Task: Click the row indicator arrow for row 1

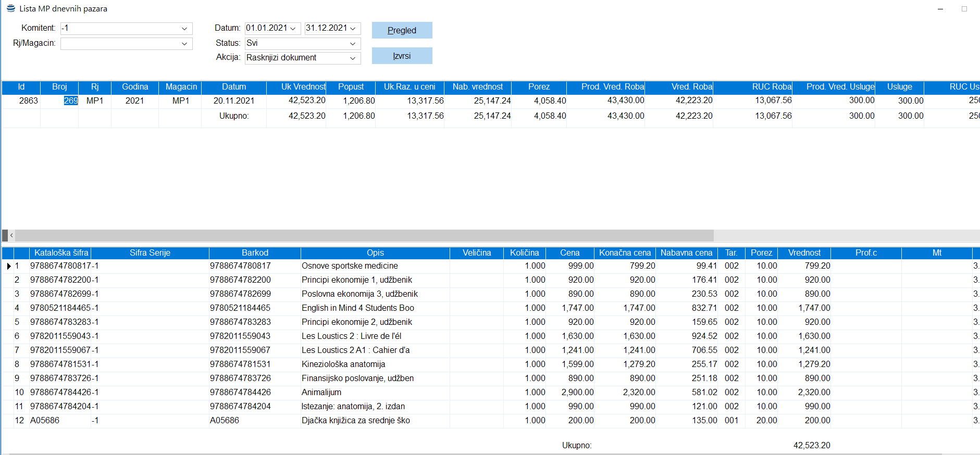Action: (x=9, y=266)
